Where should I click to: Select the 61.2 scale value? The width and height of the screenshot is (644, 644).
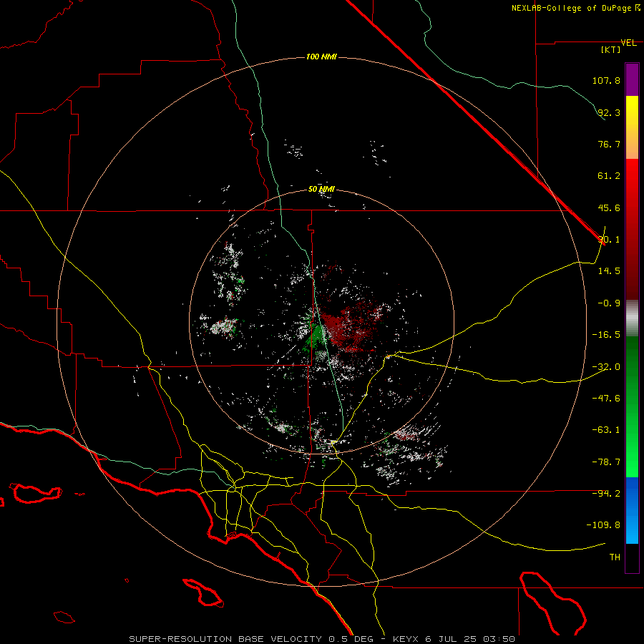click(x=609, y=176)
